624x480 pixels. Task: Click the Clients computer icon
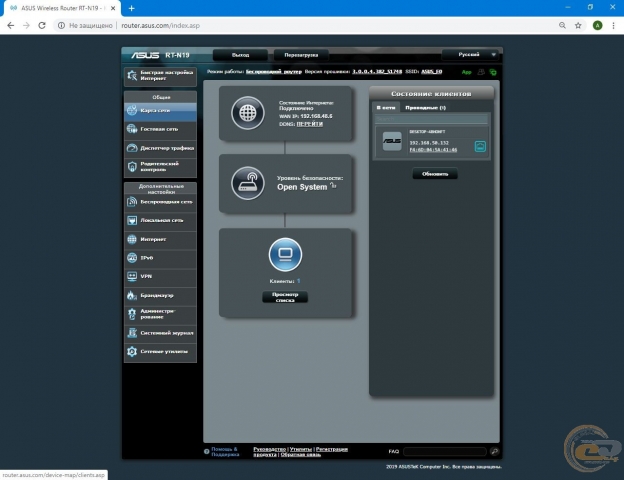point(285,254)
